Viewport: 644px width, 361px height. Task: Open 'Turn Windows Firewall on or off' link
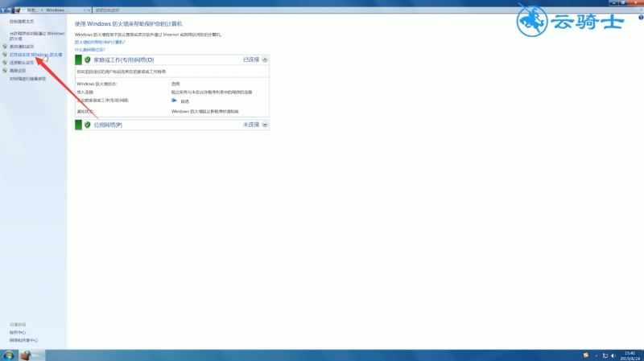(x=35, y=55)
